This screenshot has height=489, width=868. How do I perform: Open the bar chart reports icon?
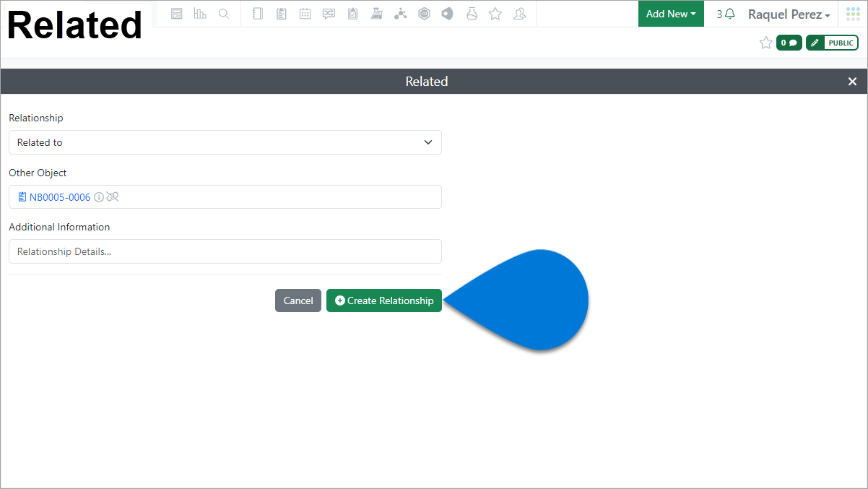click(x=200, y=14)
